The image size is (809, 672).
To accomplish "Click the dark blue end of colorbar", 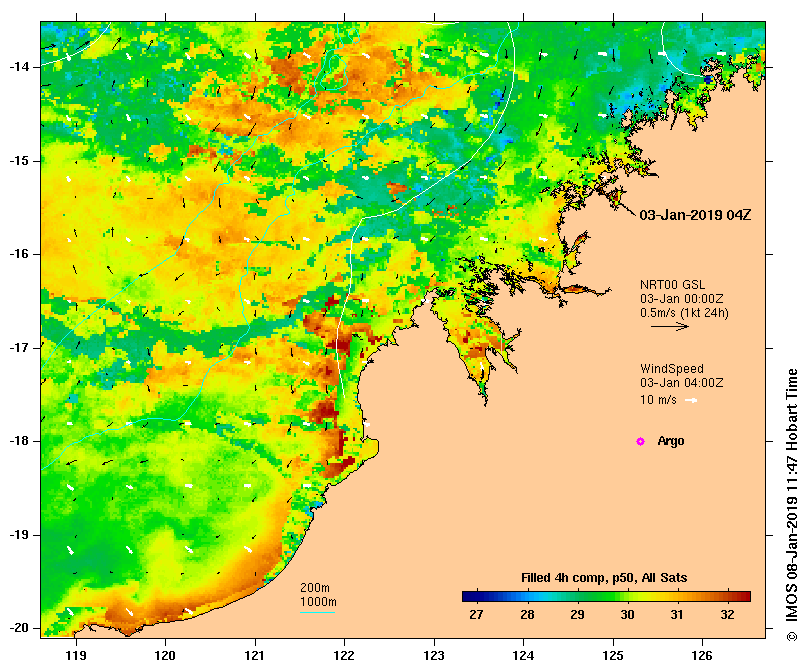I will 466,597.
